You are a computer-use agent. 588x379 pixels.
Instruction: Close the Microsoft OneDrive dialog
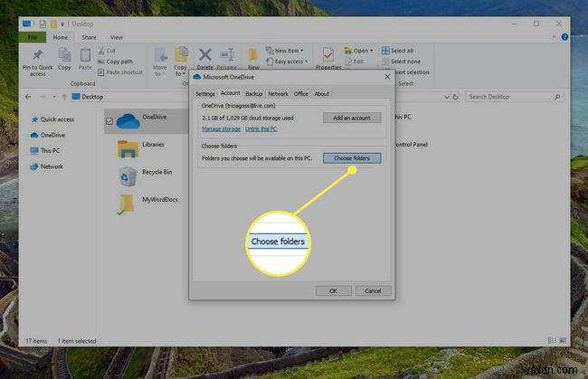(387, 77)
